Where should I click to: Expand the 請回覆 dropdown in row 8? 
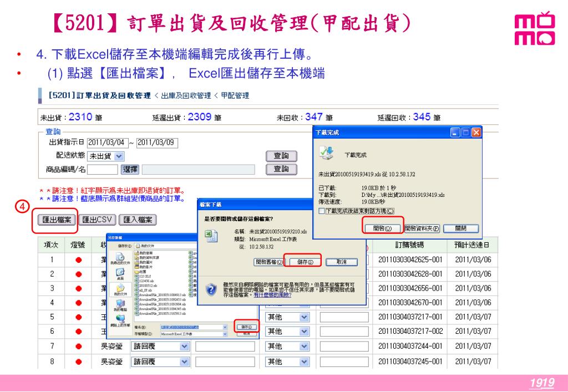click(184, 362)
